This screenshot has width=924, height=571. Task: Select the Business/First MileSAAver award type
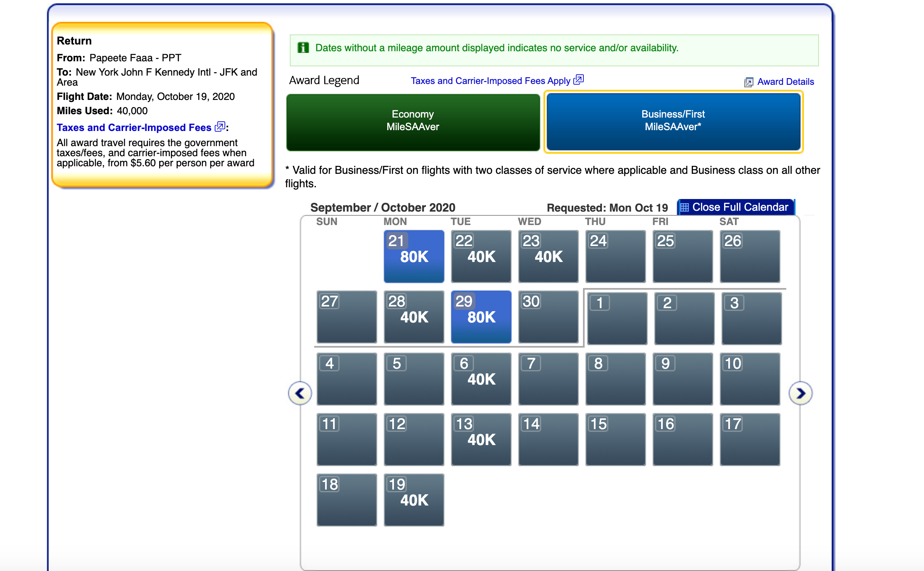673,122
